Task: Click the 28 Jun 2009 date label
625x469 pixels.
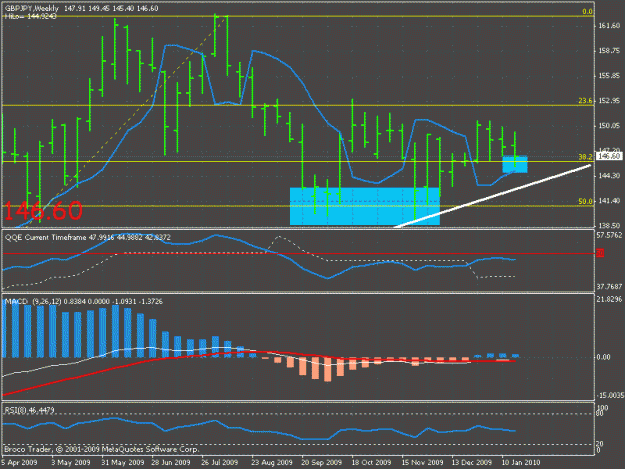Action: (171, 463)
